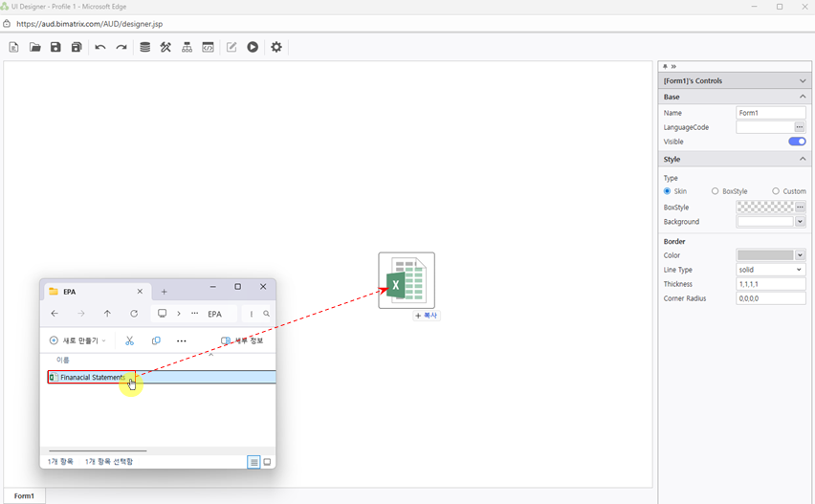Choose the Custom type radio button
The height and width of the screenshot is (504, 815).
(x=776, y=191)
